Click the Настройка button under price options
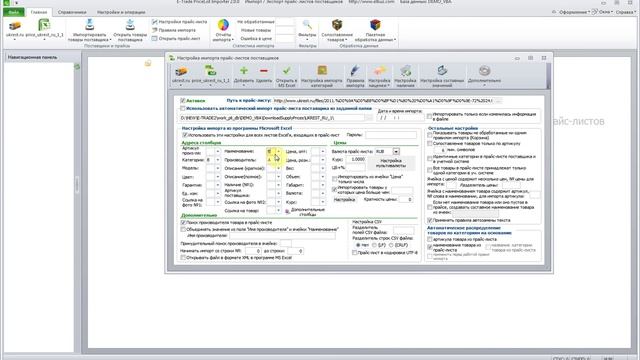 point(344,200)
